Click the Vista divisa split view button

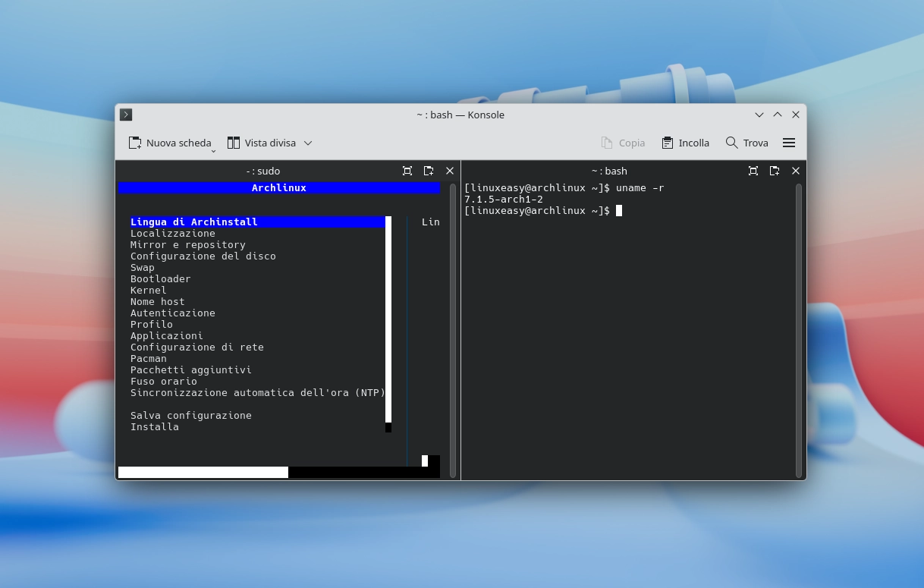pyautogui.click(x=262, y=143)
